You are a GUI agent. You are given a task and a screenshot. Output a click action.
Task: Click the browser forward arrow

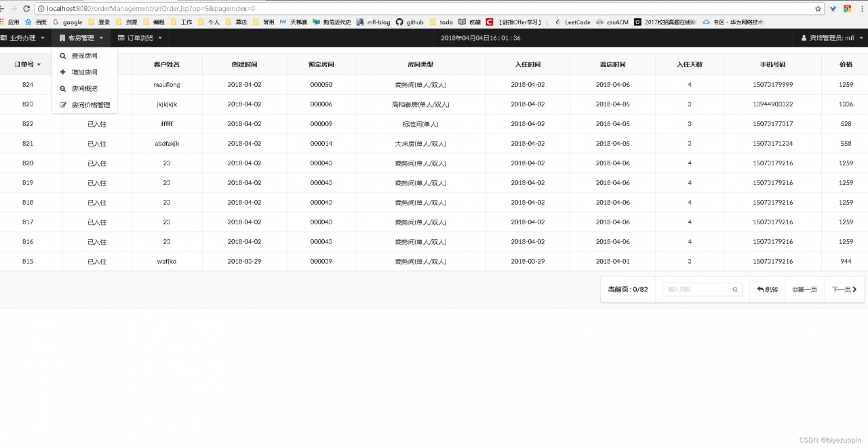[14, 9]
